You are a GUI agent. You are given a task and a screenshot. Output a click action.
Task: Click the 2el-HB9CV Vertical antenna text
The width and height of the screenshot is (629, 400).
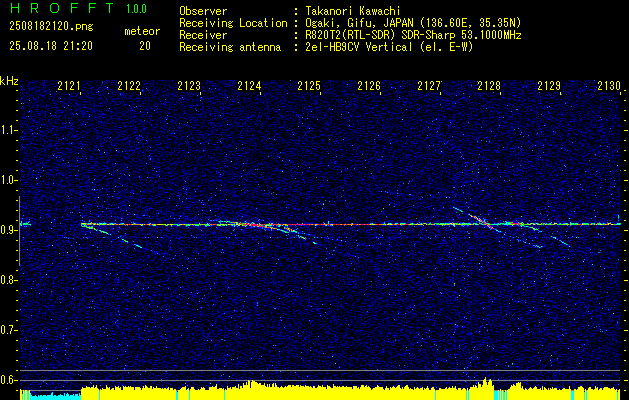[x=389, y=47]
